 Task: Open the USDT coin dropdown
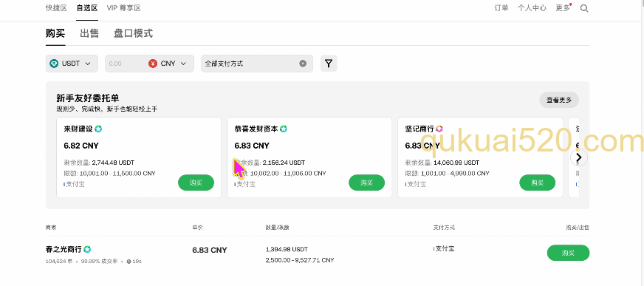[x=72, y=64]
